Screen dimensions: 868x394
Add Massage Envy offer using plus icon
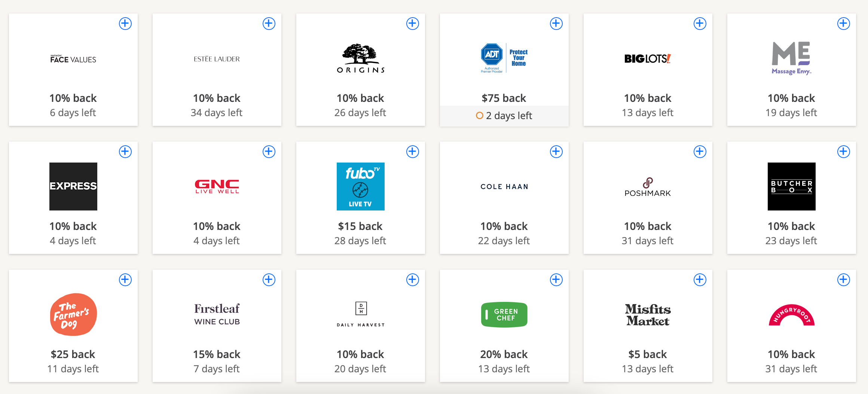click(844, 24)
